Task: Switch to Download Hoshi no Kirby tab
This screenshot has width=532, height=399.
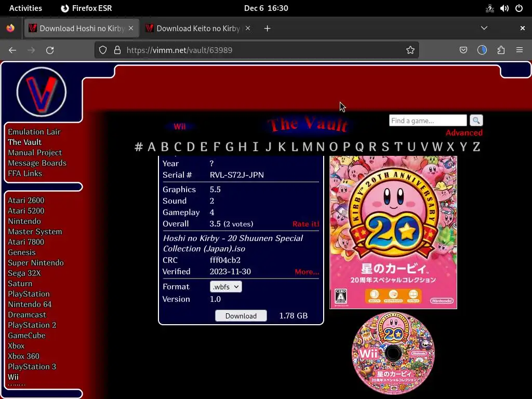Action: pos(81,28)
